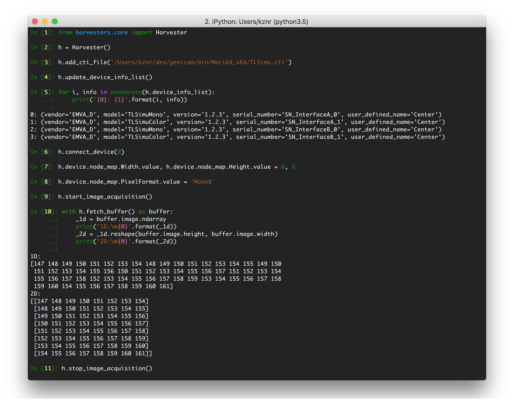
Task: Click the 'In [11]:' prompt
Action: click(x=44, y=368)
